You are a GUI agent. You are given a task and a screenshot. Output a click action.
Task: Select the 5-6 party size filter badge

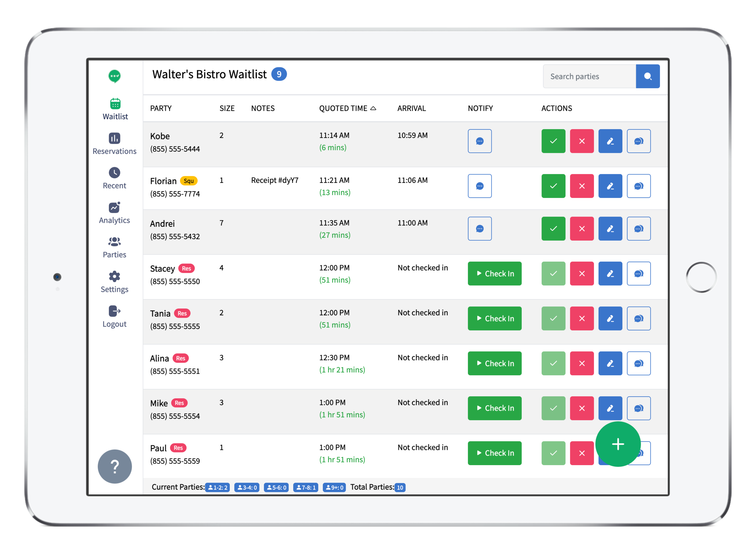click(276, 488)
